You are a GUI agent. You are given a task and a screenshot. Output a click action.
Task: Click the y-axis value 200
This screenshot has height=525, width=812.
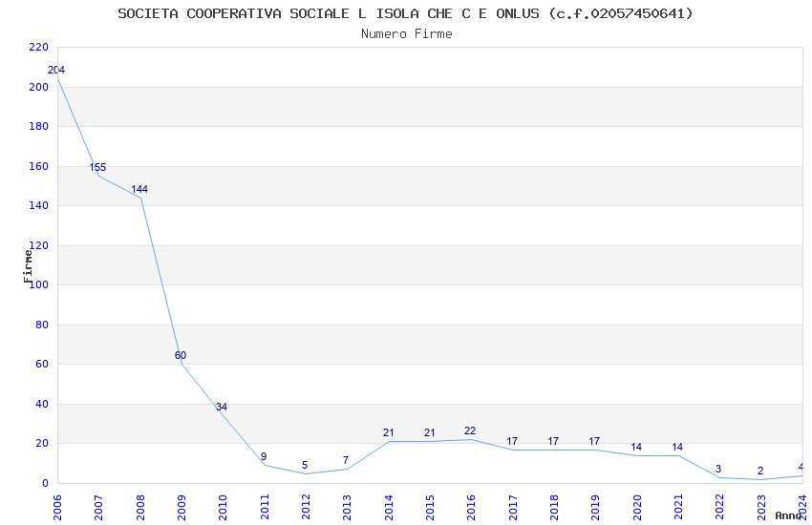(39, 87)
